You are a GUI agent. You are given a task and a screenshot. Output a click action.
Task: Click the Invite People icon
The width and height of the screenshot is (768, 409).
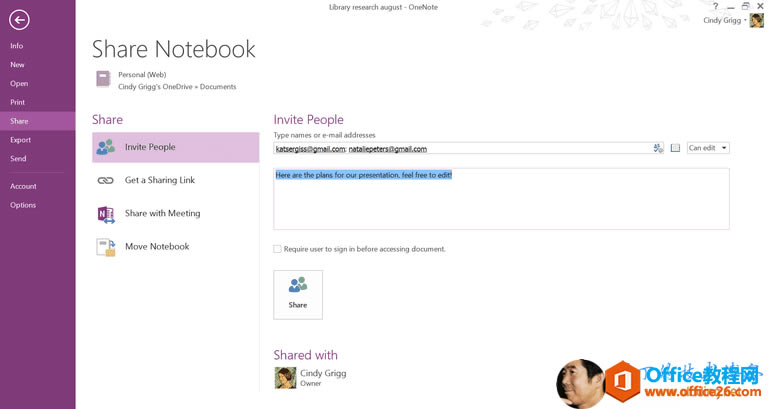coord(105,147)
